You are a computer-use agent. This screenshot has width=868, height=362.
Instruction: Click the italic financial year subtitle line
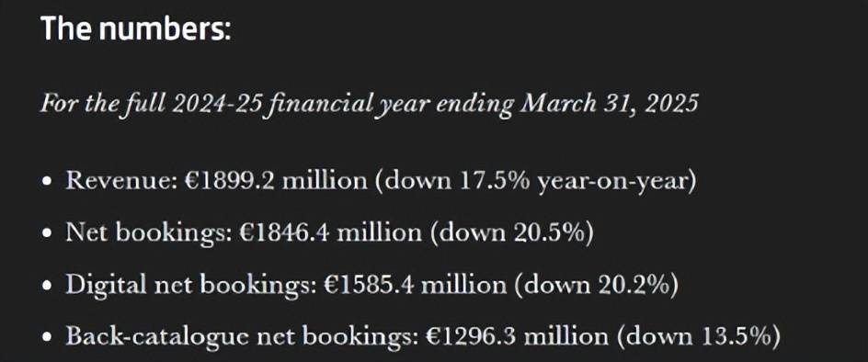click(x=369, y=105)
